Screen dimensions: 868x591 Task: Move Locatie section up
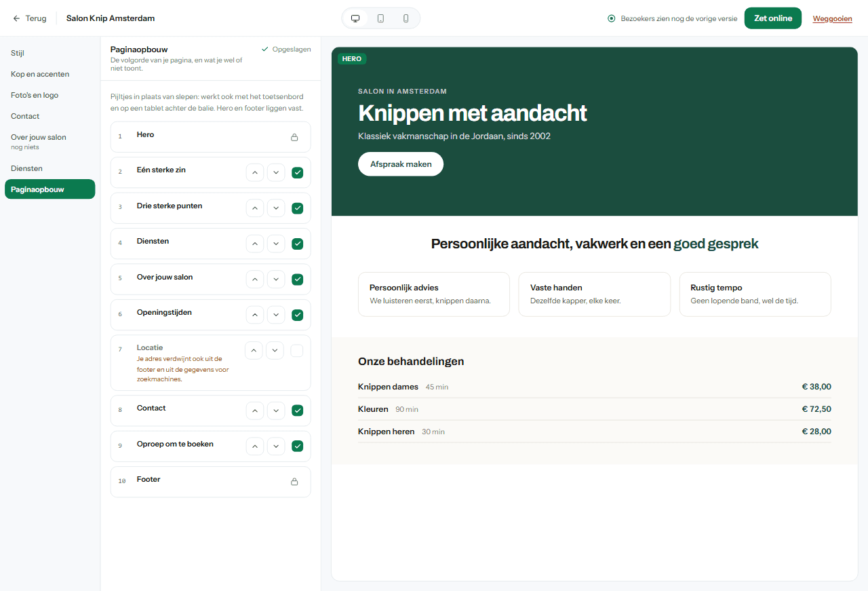point(254,351)
